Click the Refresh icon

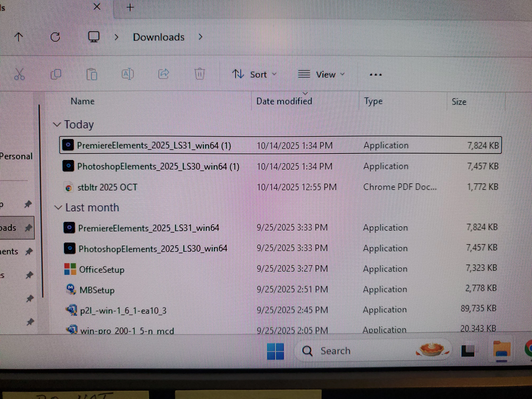pyautogui.click(x=55, y=37)
